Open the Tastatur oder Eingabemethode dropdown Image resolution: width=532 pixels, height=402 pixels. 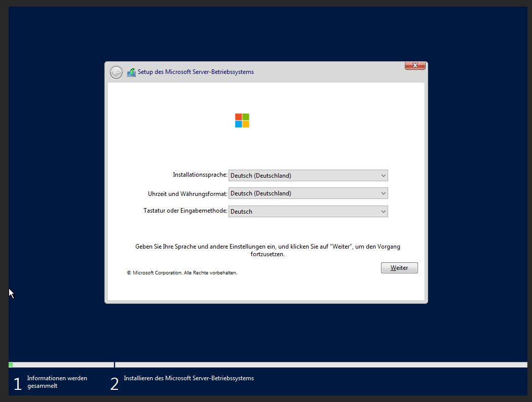308,212
